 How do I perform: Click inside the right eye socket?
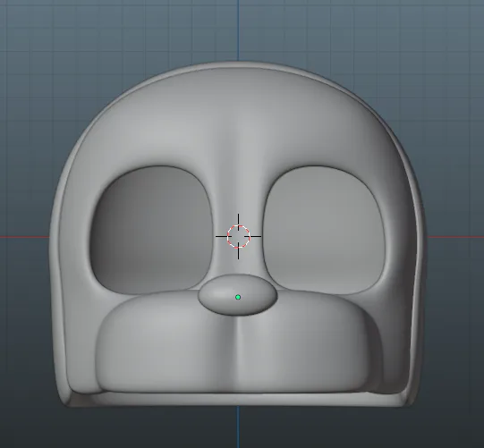pos(325,231)
